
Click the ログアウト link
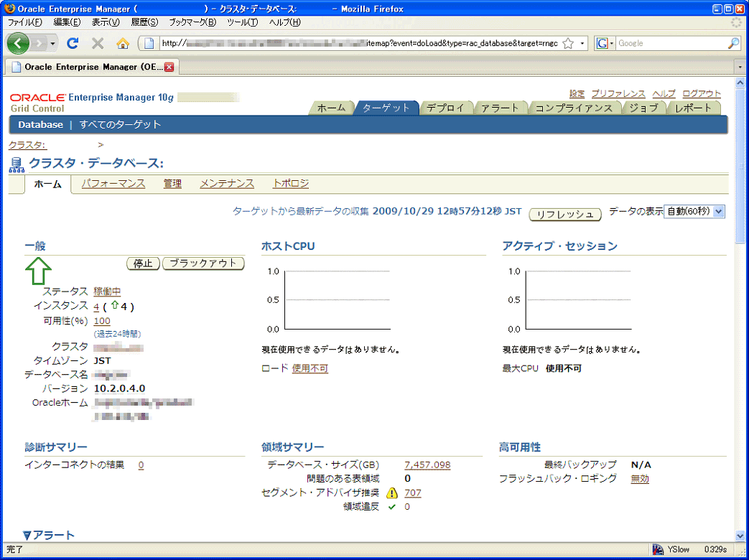tap(701, 93)
